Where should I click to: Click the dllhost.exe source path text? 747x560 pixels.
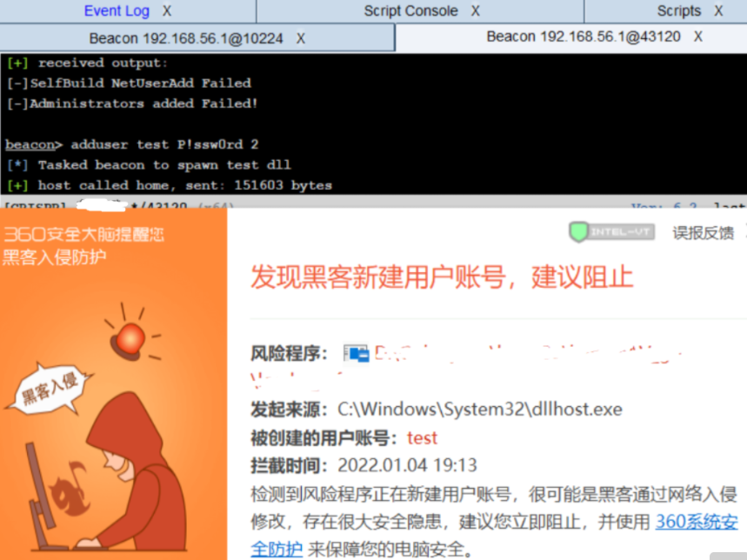[x=480, y=409]
